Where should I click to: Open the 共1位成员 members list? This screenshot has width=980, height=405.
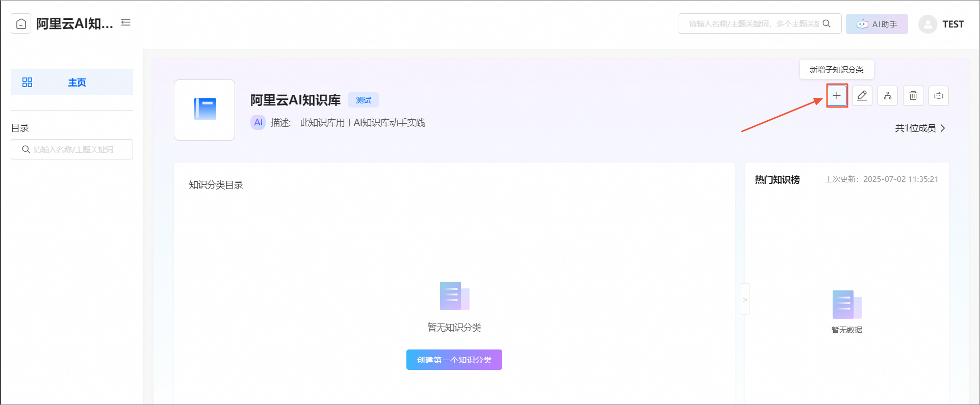pyautogui.click(x=920, y=128)
